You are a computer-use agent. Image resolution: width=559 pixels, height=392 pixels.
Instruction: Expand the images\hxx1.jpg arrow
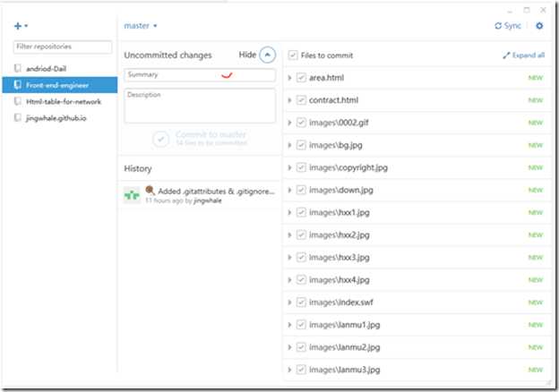(289, 212)
